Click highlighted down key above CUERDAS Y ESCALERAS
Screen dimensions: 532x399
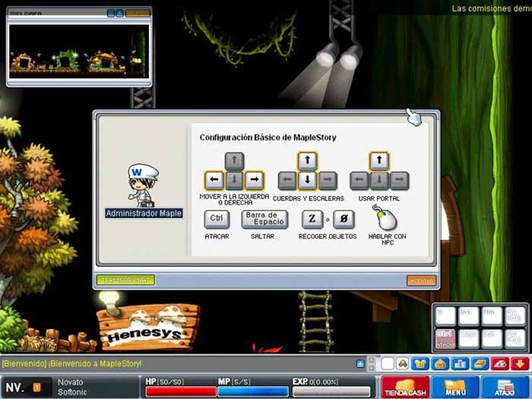coord(307,180)
